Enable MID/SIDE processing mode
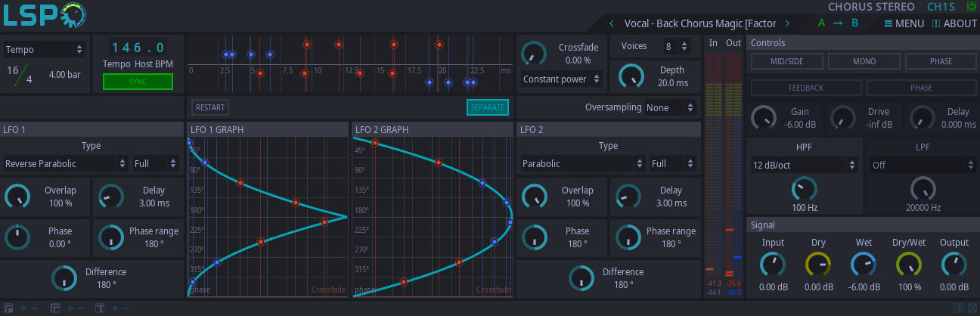The width and height of the screenshot is (980, 316). pos(786,61)
